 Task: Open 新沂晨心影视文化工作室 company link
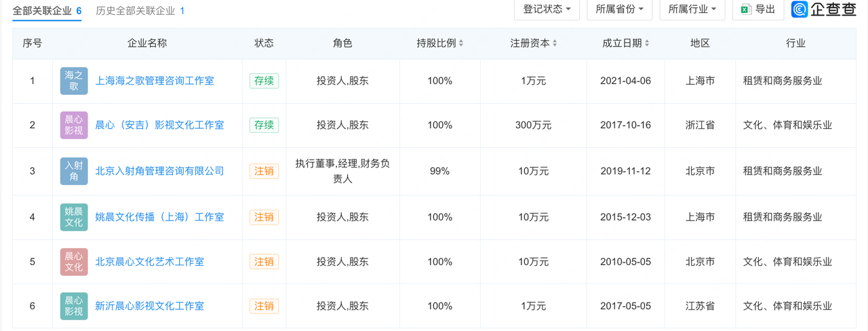click(149, 306)
